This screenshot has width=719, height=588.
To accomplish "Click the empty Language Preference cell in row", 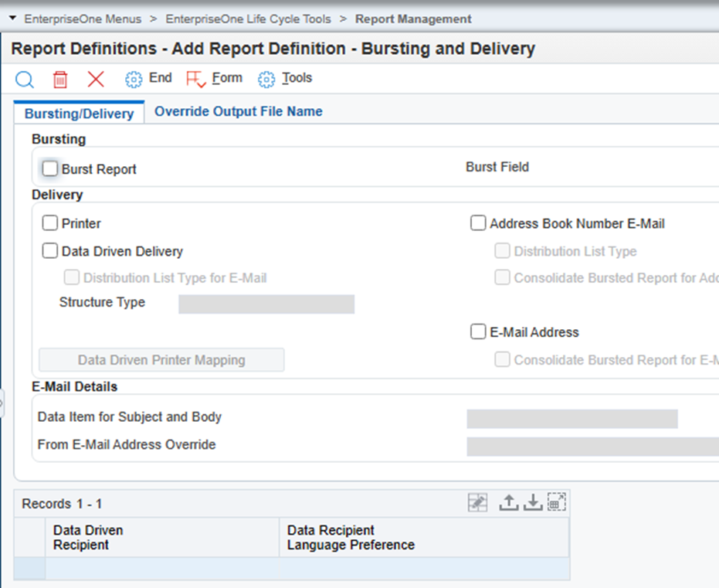I will pyautogui.click(x=424, y=569).
